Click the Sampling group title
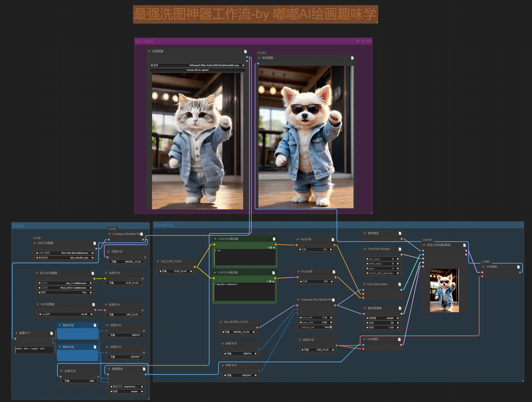The height and width of the screenshot is (402, 532). (163, 225)
